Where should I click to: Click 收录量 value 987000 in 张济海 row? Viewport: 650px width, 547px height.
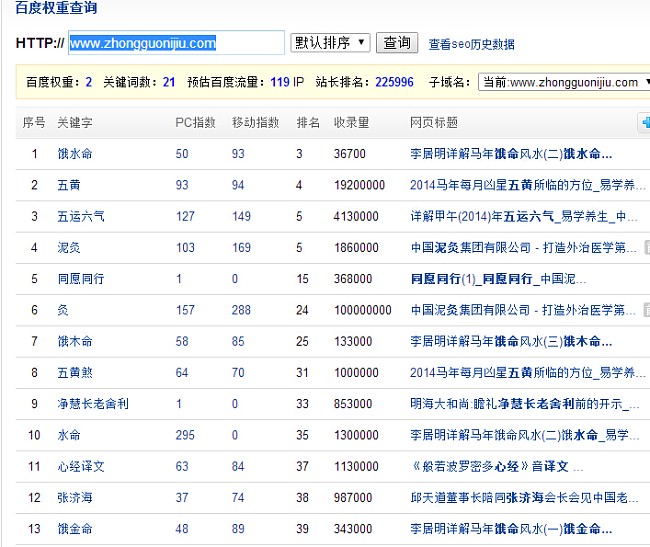click(353, 497)
